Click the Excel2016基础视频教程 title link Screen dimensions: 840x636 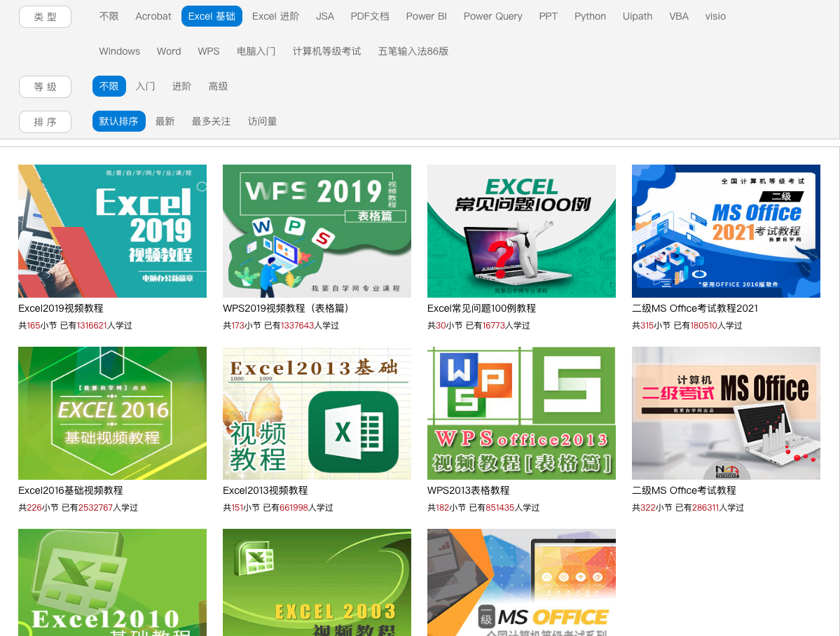tap(71, 490)
